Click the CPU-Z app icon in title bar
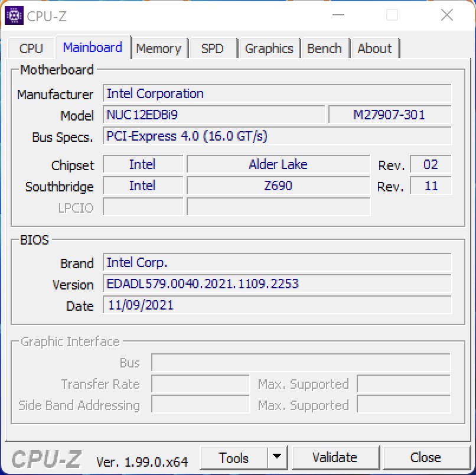This screenshot has width=476, height=475. point(14,16)
